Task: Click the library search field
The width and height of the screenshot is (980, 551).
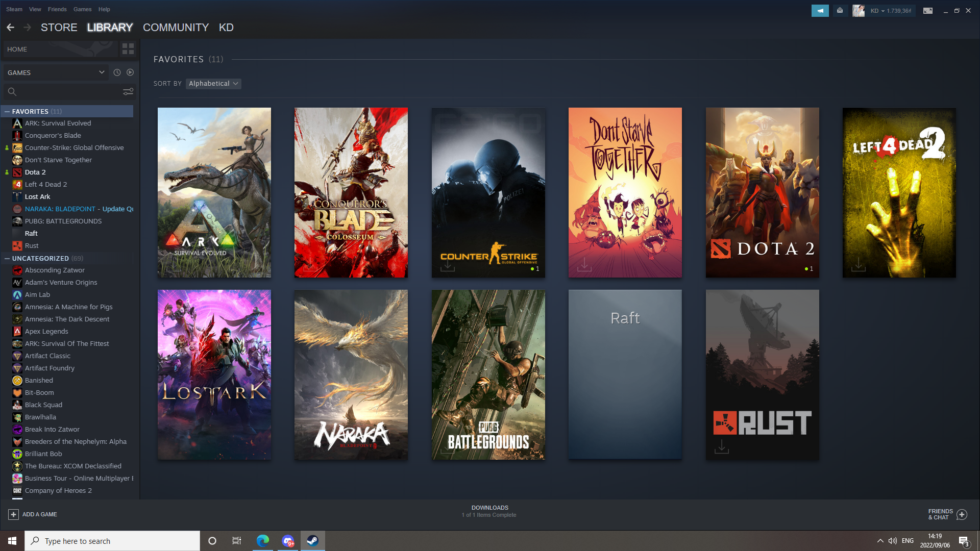Action: [66, 92]
